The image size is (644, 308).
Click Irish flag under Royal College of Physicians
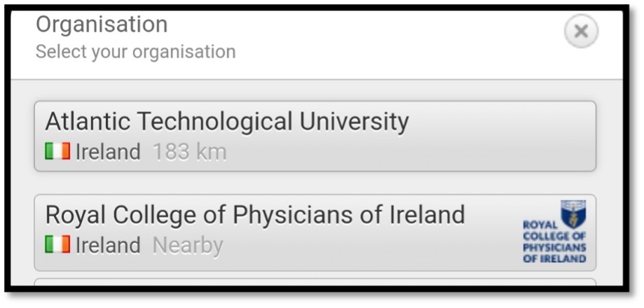[57, 245]
